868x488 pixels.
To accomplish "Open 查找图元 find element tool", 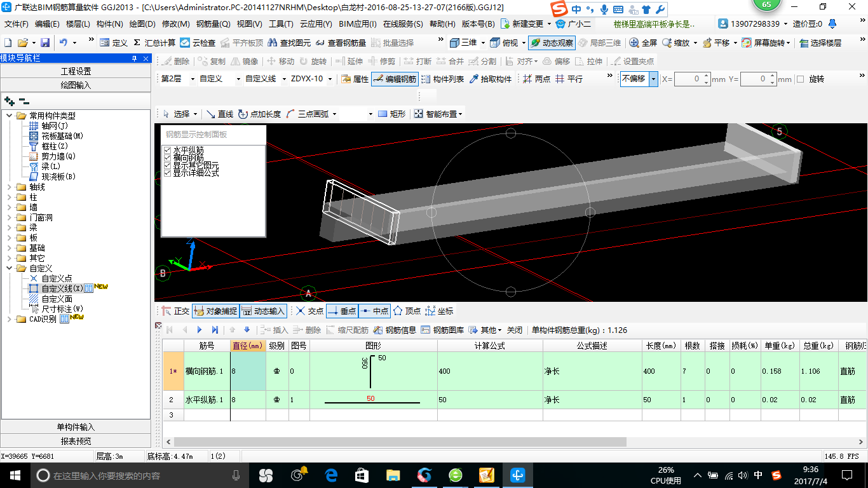I will click(x=289, y=43).
